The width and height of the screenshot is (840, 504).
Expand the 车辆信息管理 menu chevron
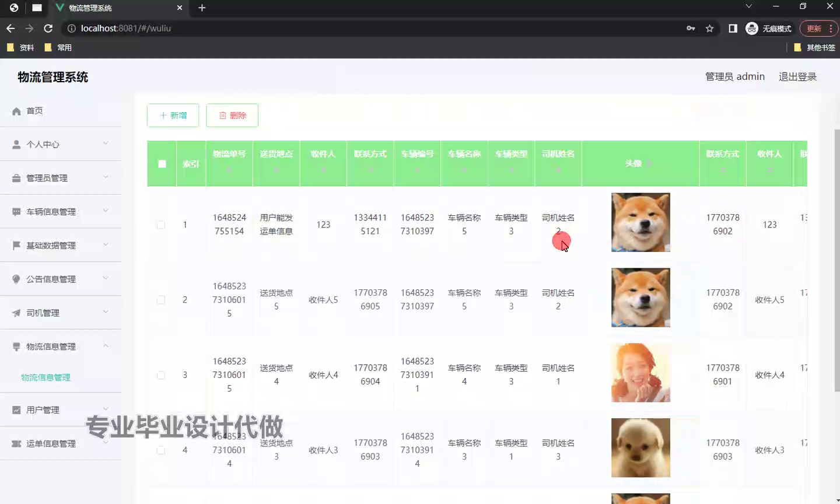coord(106,211)
